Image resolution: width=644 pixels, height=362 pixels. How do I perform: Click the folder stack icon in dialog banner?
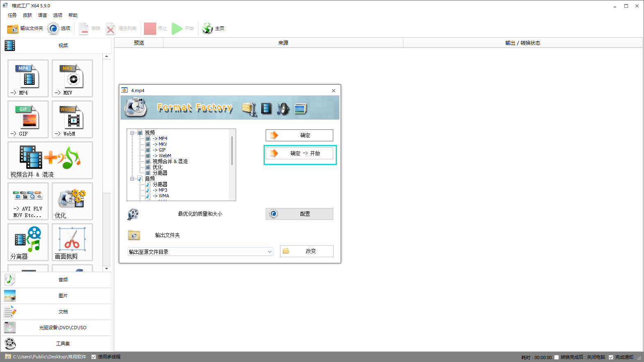pos(249,109)
